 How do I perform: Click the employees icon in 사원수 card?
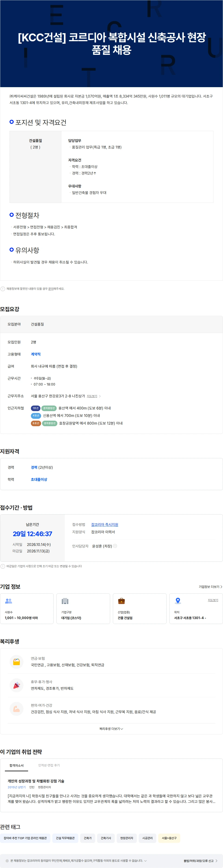coord(9,601)
